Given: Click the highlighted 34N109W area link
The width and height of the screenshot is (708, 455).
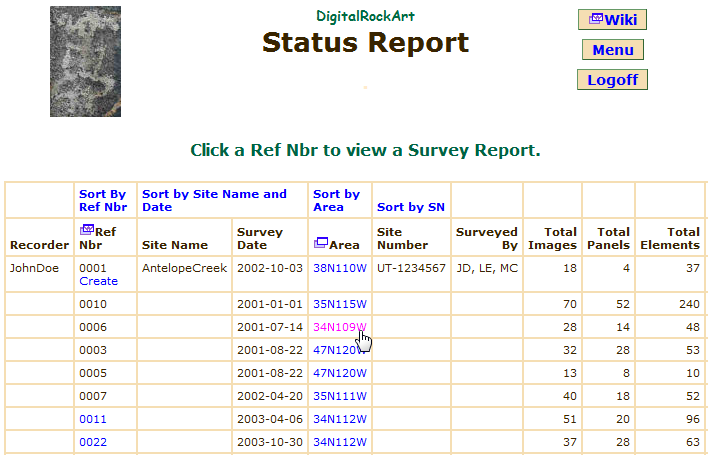Looking at the screenshot, I should click(x=339, y=327).
